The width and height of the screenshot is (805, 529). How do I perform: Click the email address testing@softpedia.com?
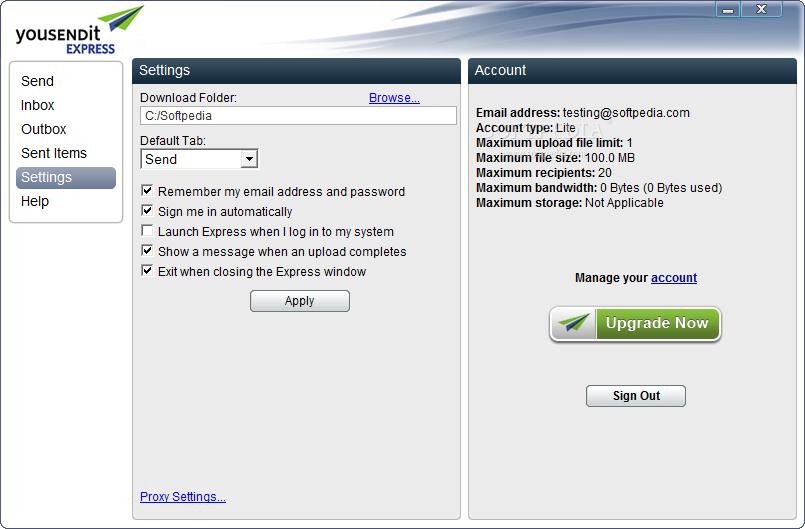pos(626,113)
